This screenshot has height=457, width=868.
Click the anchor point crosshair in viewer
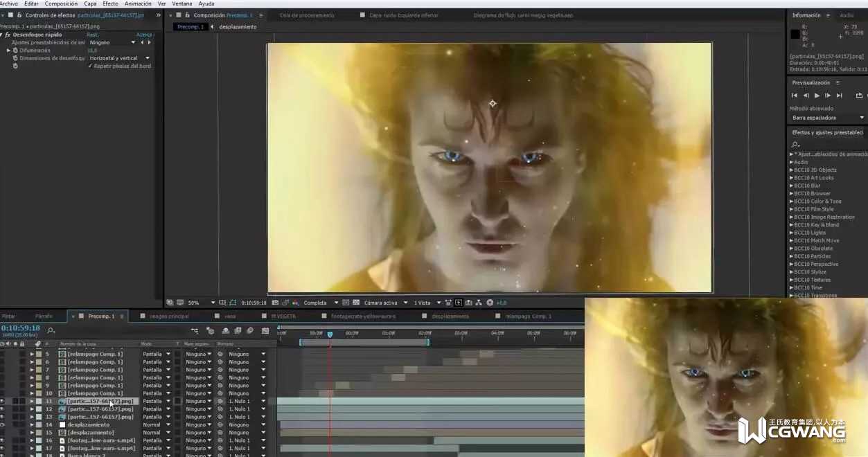click(x=493, y=103)
